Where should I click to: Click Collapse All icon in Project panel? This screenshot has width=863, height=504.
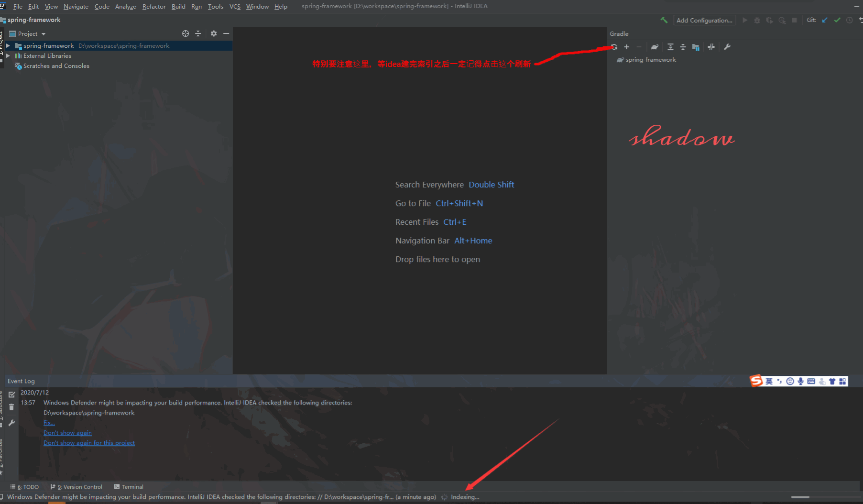pos(198,33)
